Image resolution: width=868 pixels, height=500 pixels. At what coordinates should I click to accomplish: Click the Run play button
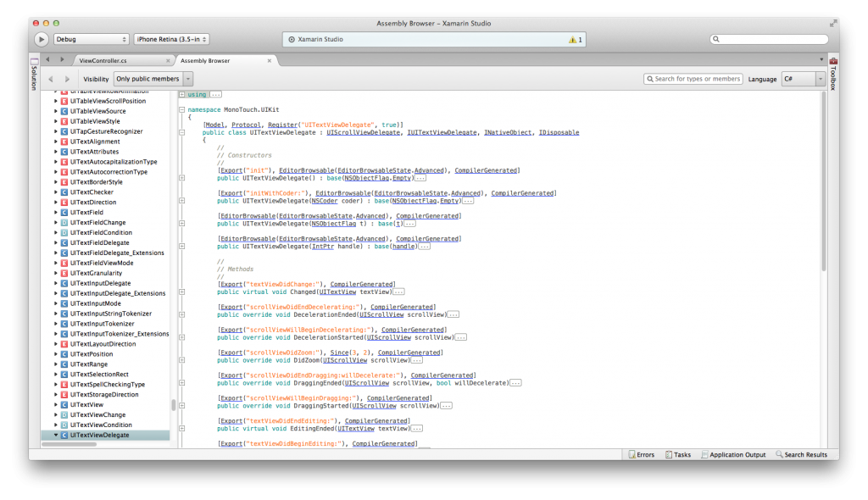42,39
